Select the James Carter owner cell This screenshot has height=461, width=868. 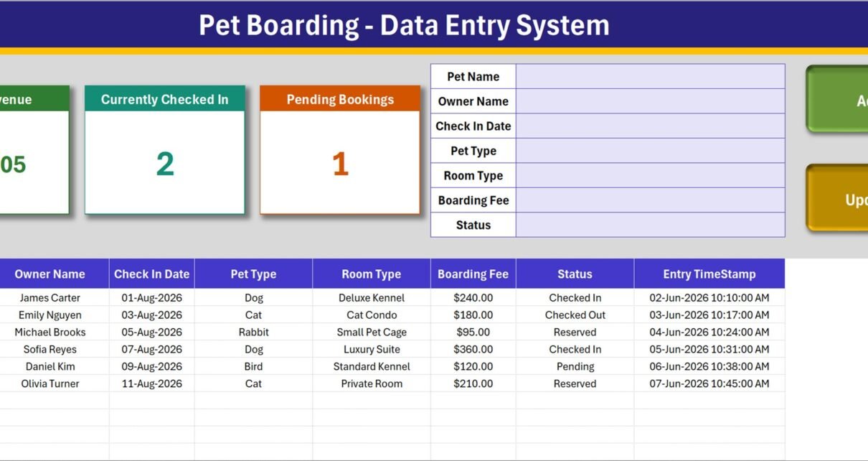tap(50, 297)
